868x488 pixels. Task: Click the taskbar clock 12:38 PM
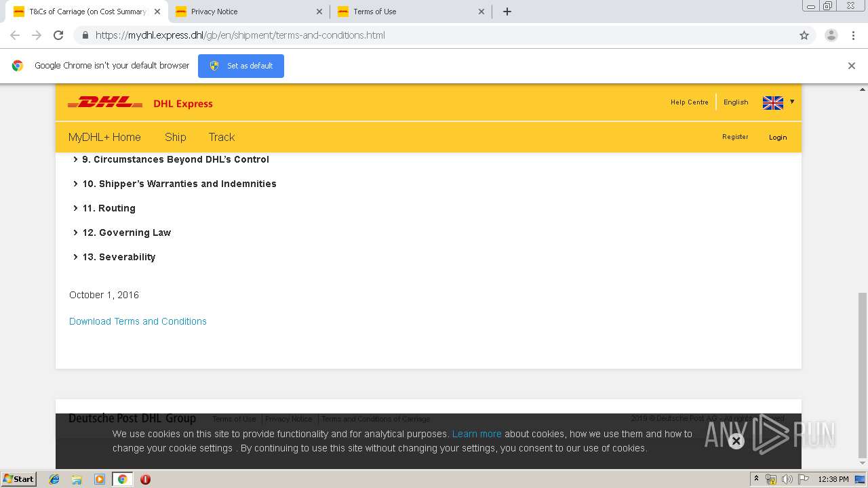pos(833,479)
